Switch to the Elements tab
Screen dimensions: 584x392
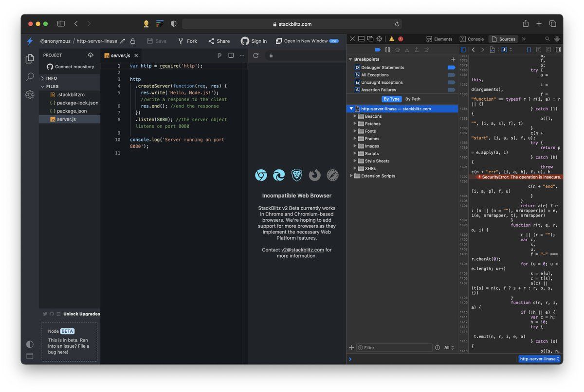(439, 39)
